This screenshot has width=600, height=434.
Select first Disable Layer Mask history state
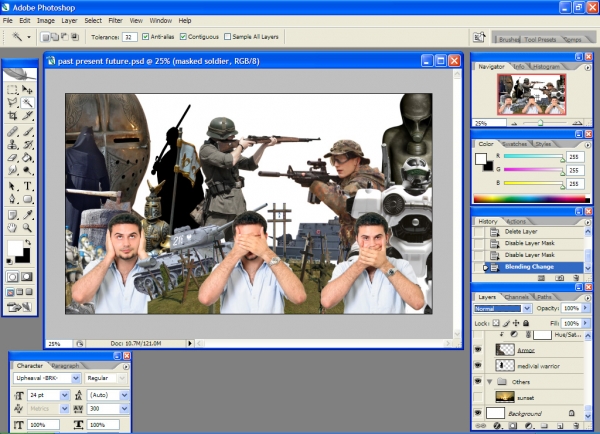click(531, 243)
